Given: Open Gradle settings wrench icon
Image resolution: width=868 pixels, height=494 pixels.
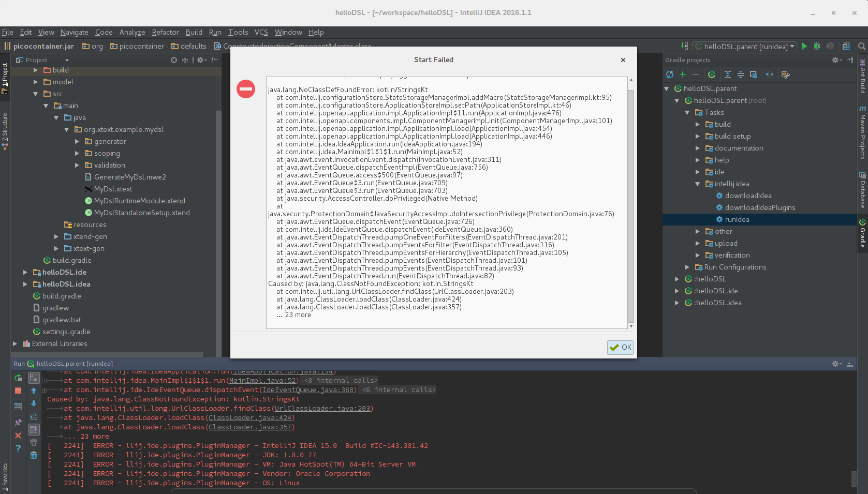Looking at the screenshot, I should point(786,74).
